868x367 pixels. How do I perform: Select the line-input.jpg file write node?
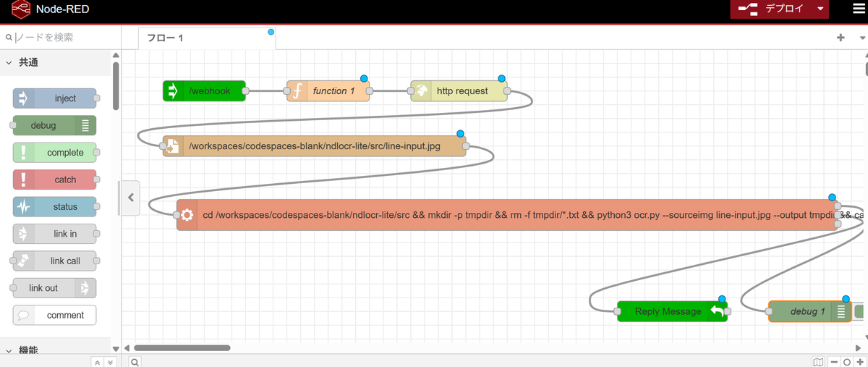pyautogui.click(x=315, y=146)
